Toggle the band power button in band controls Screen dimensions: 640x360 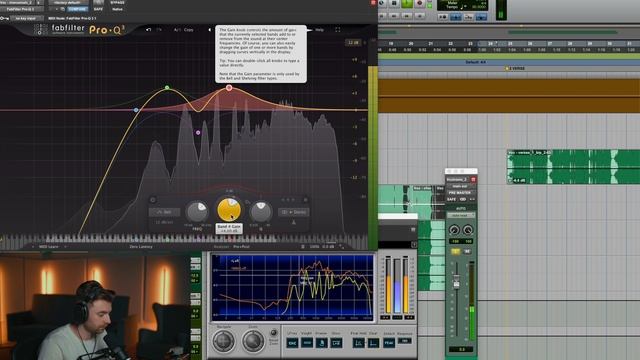pyautogui.click(x=153, y=200)
